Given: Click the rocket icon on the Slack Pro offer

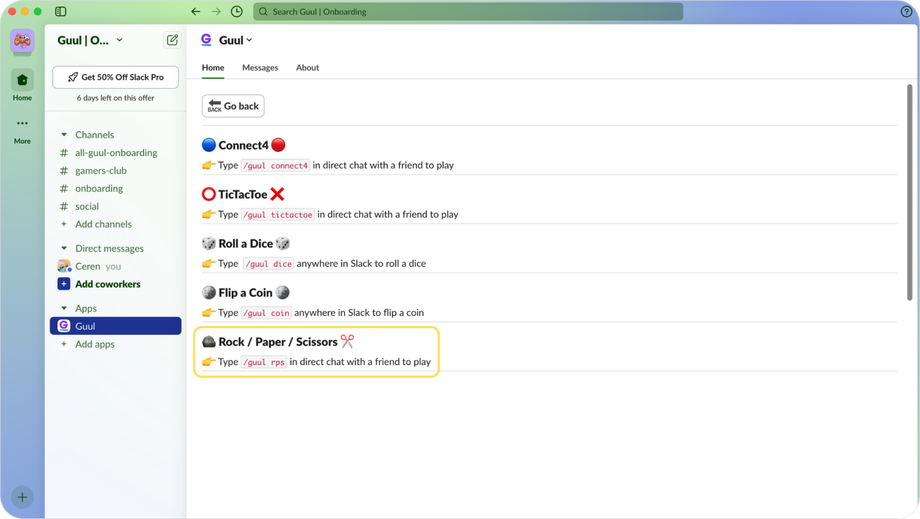Looking at the screenshot, I should (x=73, y=77).
